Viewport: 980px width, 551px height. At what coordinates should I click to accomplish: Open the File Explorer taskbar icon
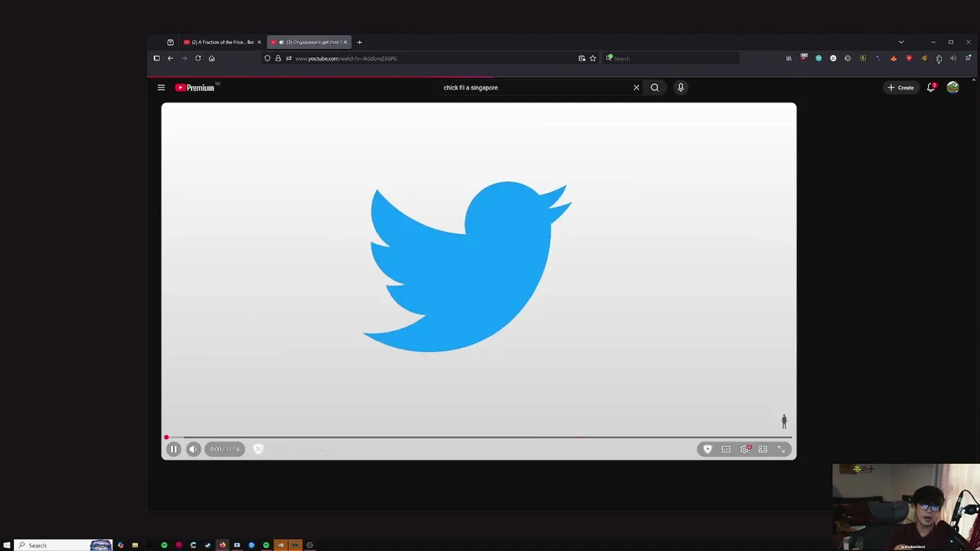[x=135, y=545]
